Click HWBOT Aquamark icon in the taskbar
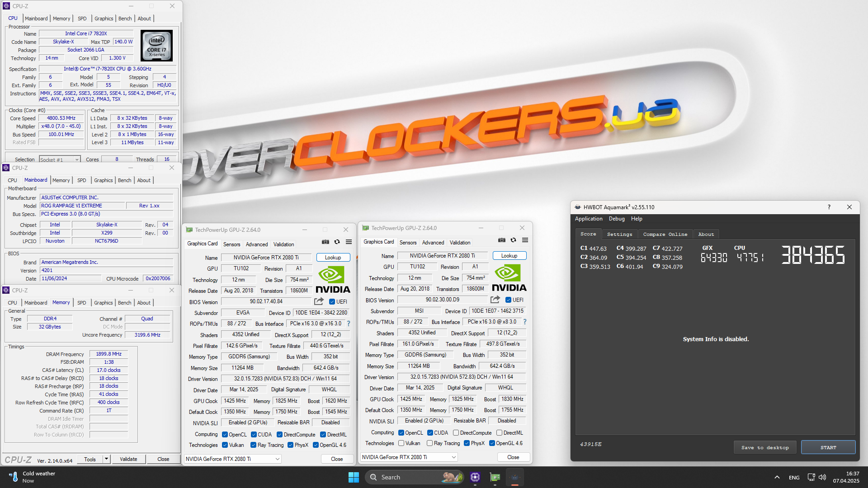868x488 pixels. 514,477
